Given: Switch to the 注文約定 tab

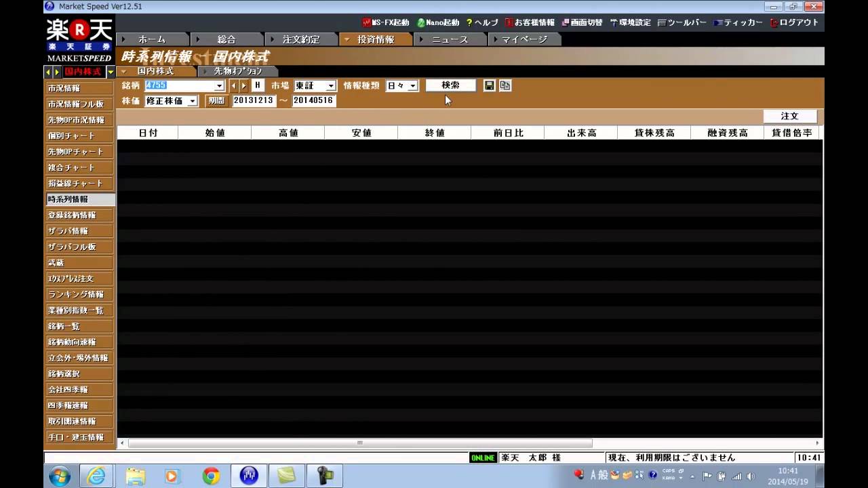Looking at the screenshot, I should (x=301, y=39).
